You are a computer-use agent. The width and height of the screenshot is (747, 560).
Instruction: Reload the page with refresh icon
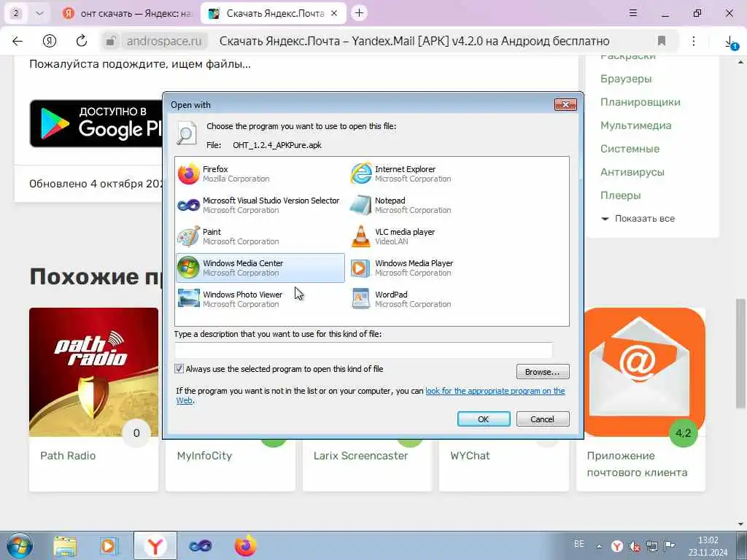coord(82,41)
